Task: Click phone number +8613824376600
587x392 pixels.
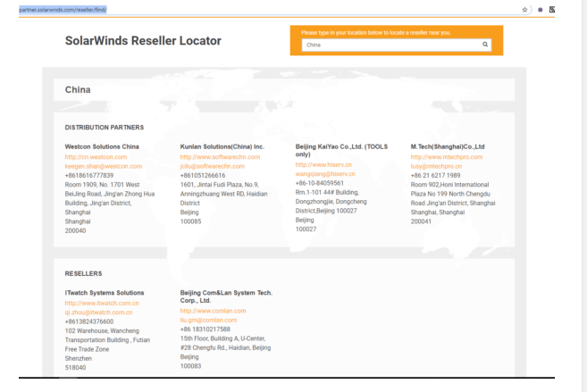Action: point(89,321)
